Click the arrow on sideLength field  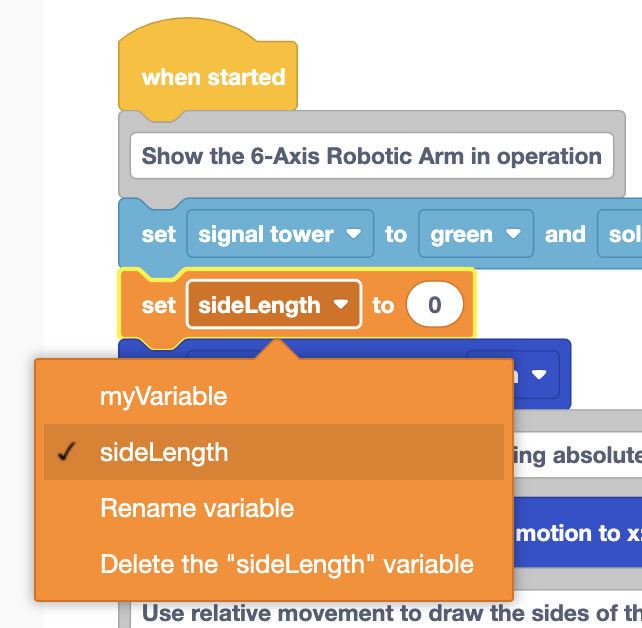[x=341, y=304]
